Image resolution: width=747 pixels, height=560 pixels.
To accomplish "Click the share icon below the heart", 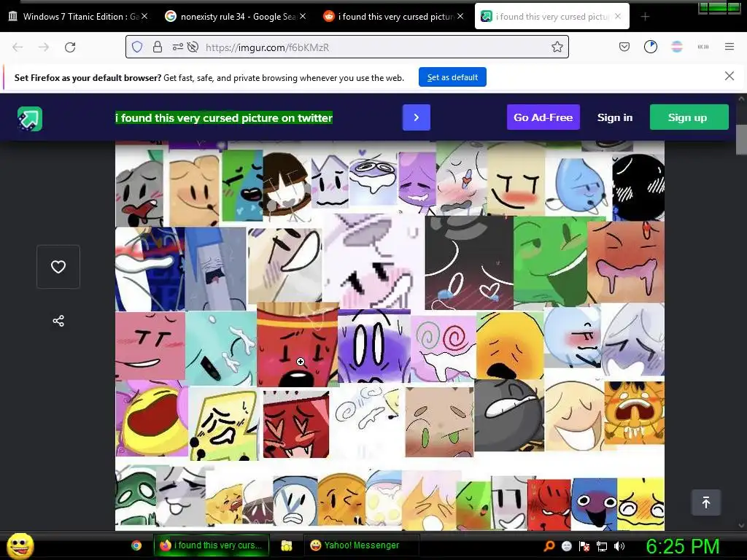I will tap(58, 321).
